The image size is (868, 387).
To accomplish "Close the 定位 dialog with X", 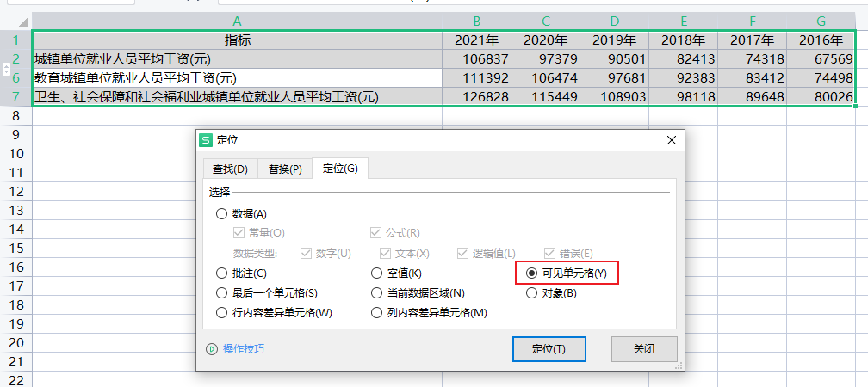I will tap(672, 140).
